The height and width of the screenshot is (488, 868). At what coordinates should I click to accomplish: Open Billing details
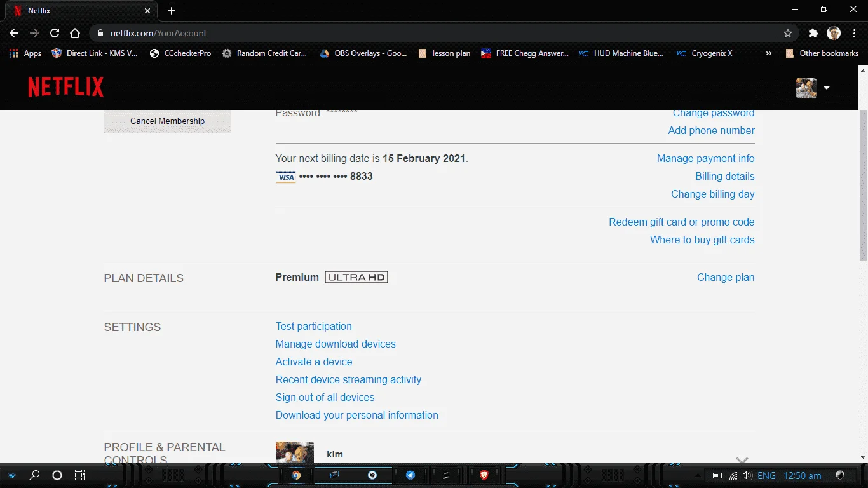[725, 176]
